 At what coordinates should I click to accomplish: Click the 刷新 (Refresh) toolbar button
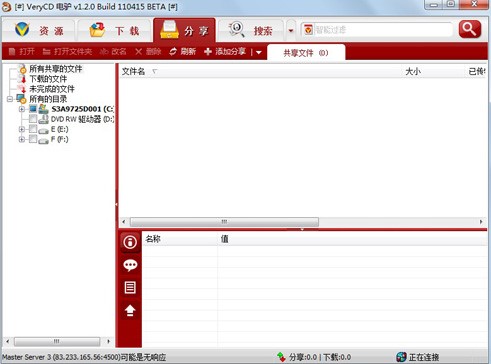coord(182,52)
